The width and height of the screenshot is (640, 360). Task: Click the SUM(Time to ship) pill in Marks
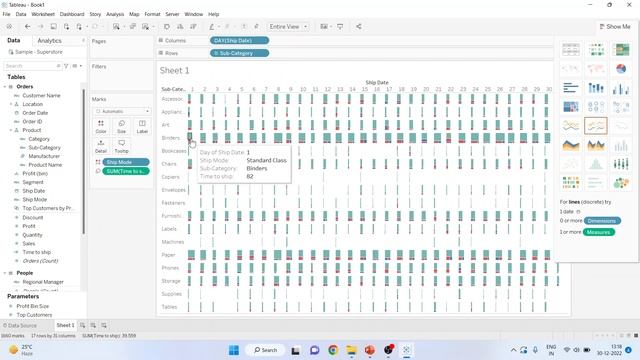point(126,171)
